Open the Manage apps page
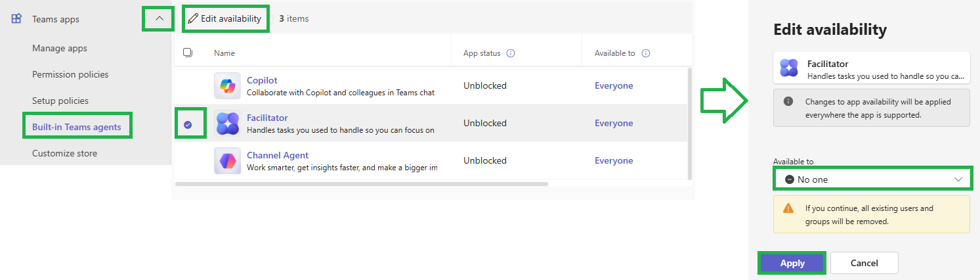This screenshot has height=280, width=980. [x=60, y=48]
